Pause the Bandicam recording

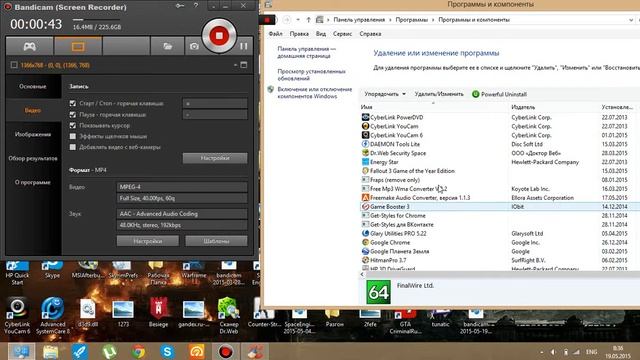point(244,46)
